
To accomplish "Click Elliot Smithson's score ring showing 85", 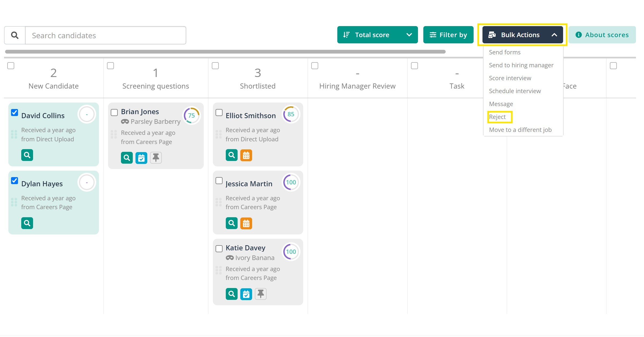I will point(291,114).
